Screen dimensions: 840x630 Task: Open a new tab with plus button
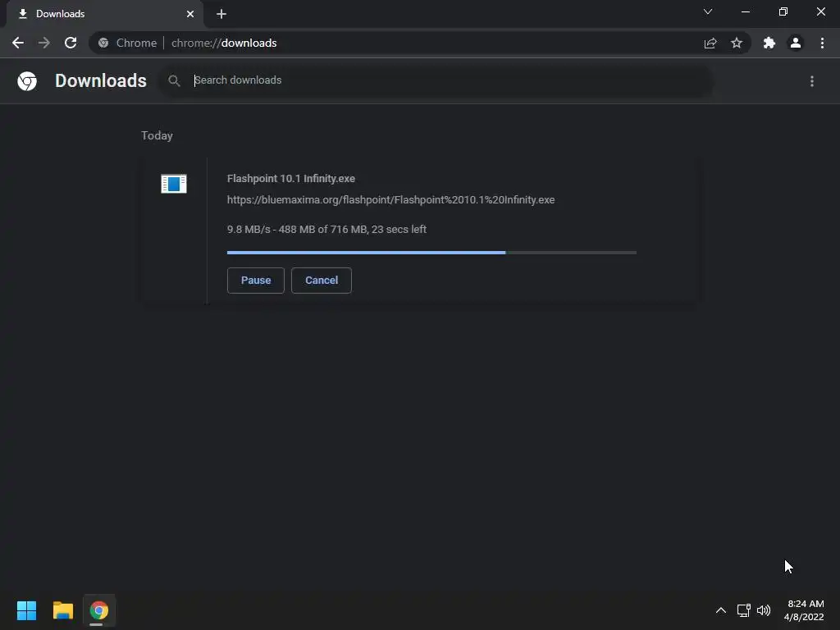[x=221, y=14]
